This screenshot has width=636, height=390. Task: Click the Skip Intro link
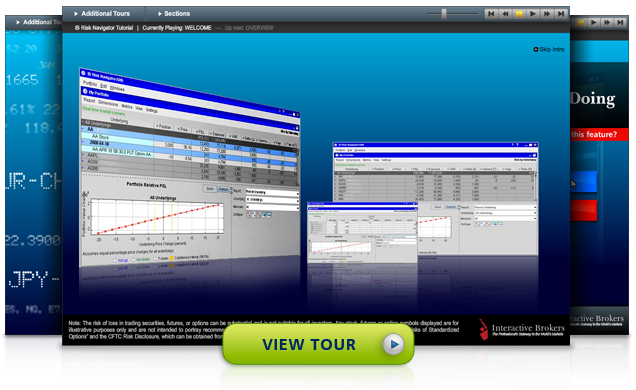tap(552, 49)
